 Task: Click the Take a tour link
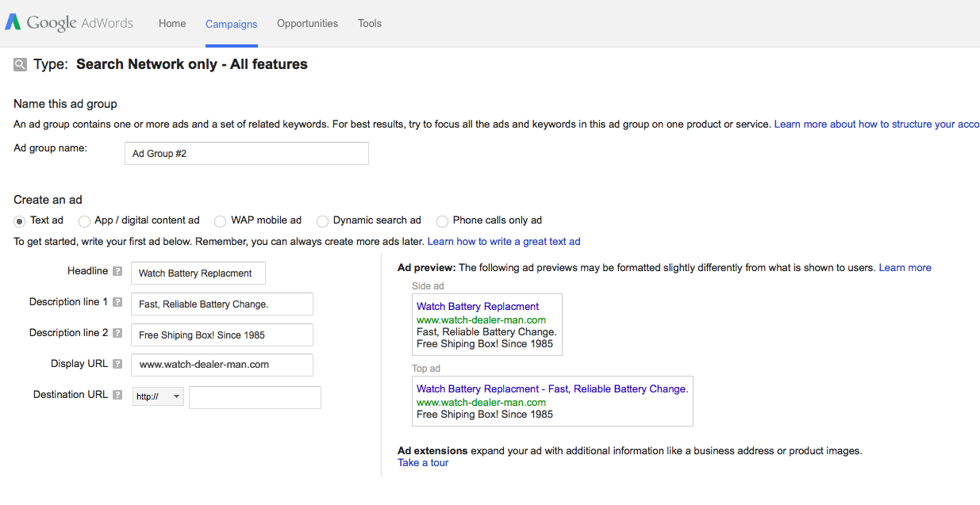(423, 463)
